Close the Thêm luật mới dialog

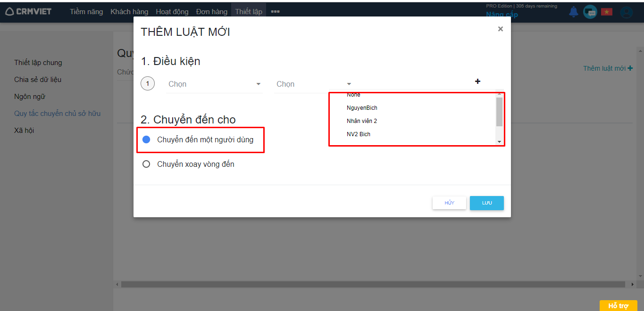(500, 29)
